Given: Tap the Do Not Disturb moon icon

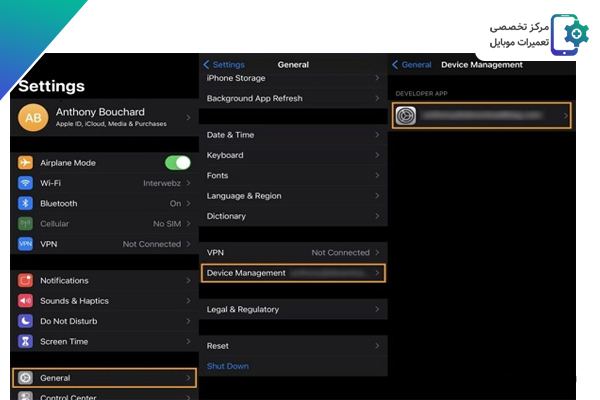Looking at the screenshot, I should [x=25, y=321].
